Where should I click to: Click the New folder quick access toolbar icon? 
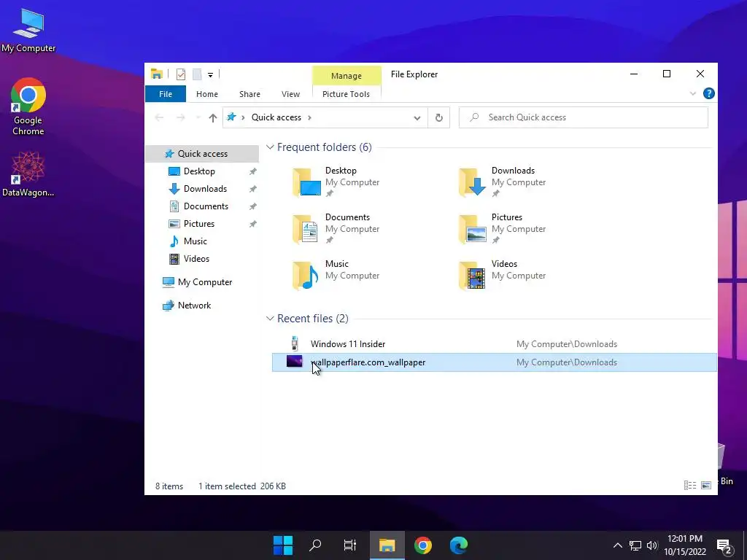pyautogui.click(x=197, y=74)
